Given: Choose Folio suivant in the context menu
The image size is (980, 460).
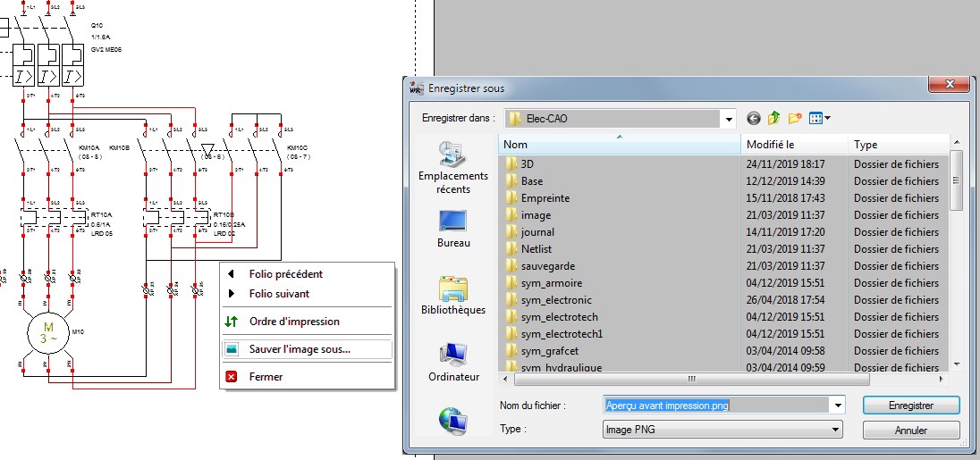Looking at the screenshot, I should pos(279,294).
